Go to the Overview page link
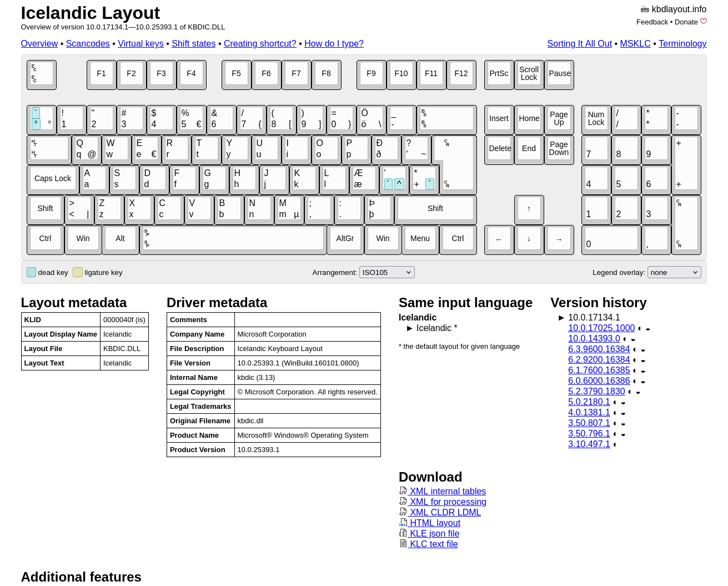Screen dimensions: 728x586 pyautogui.click(x=39, y=44)
